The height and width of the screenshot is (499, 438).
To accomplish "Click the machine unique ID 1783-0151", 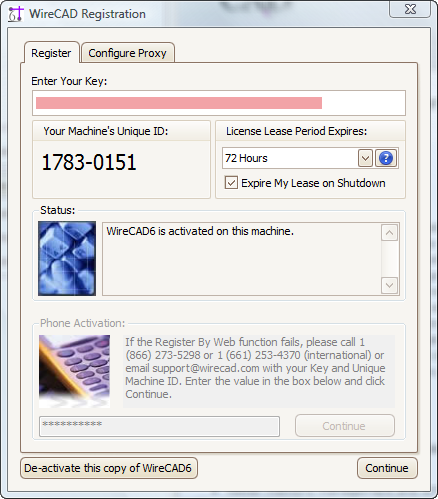I will pos(89,162).
